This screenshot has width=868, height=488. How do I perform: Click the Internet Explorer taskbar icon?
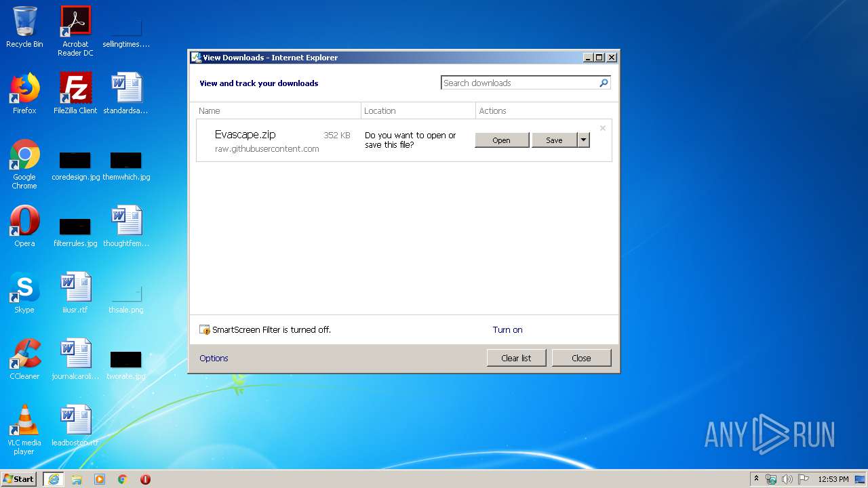tap(54, 479)
